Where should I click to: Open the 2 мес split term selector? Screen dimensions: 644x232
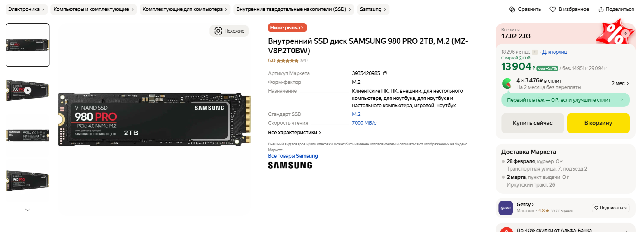620,83
